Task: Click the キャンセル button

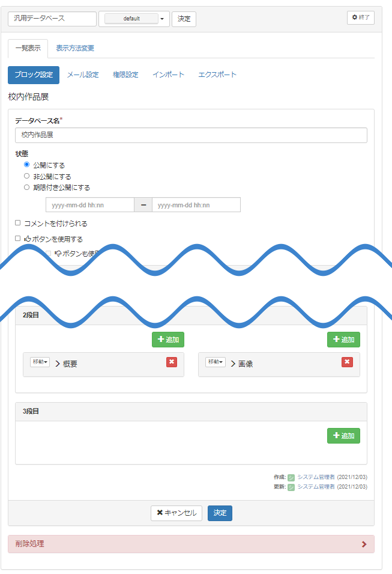Action: [x=176, y=513]
